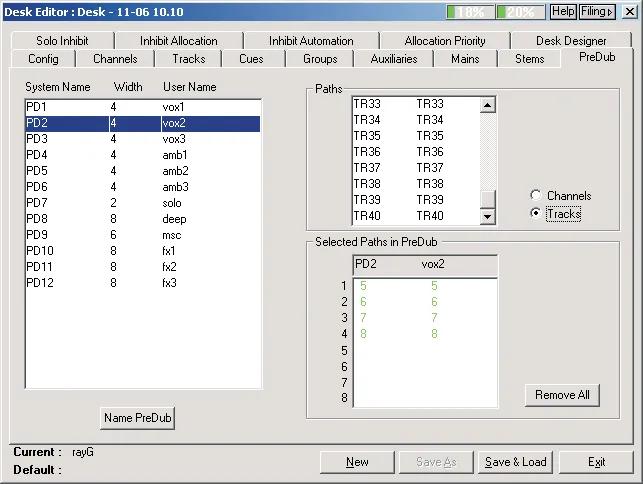
Task: Select TR40 in the Paths list
Action: click(416, 216)
